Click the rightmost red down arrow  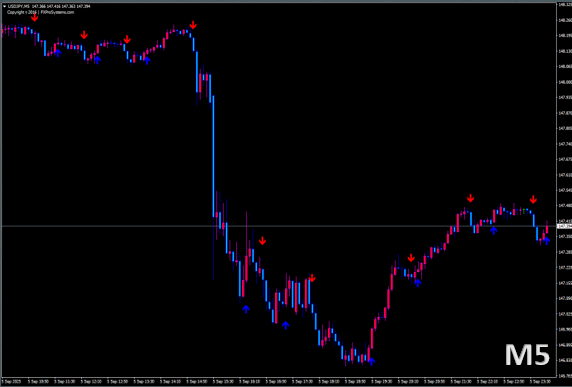click(533, 199)
